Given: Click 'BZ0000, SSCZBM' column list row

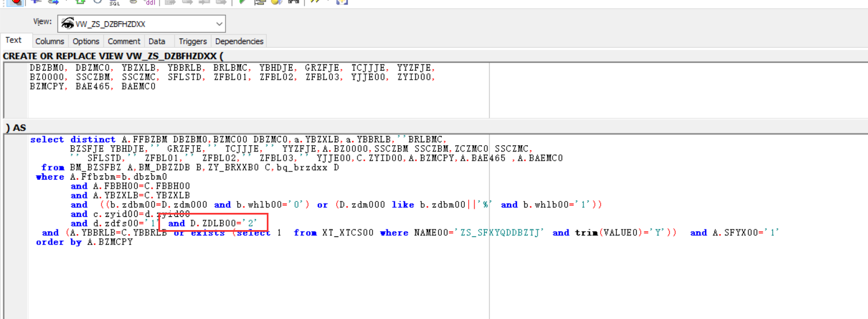Looking at the screenshot, I should (233, 77).
